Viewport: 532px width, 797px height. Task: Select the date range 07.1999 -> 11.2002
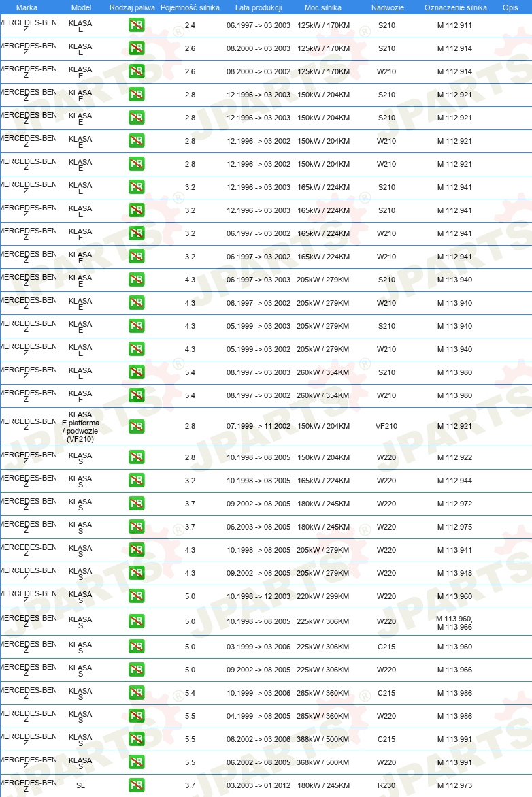pyautogui.click(x=259, y=427)
